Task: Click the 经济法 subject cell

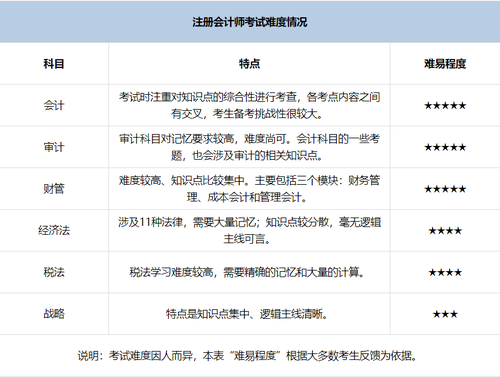Action: (54, 230)
